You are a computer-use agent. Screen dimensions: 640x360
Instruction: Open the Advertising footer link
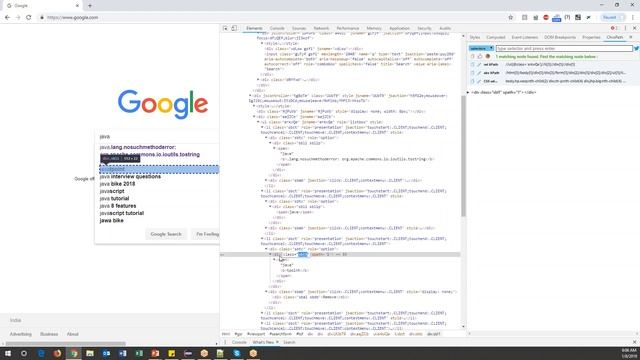click(x=20, y=334)
